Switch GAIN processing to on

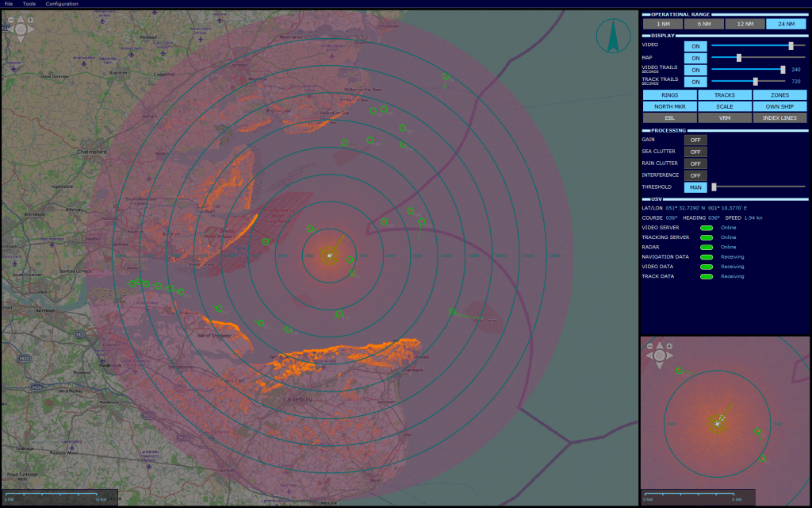695,140
